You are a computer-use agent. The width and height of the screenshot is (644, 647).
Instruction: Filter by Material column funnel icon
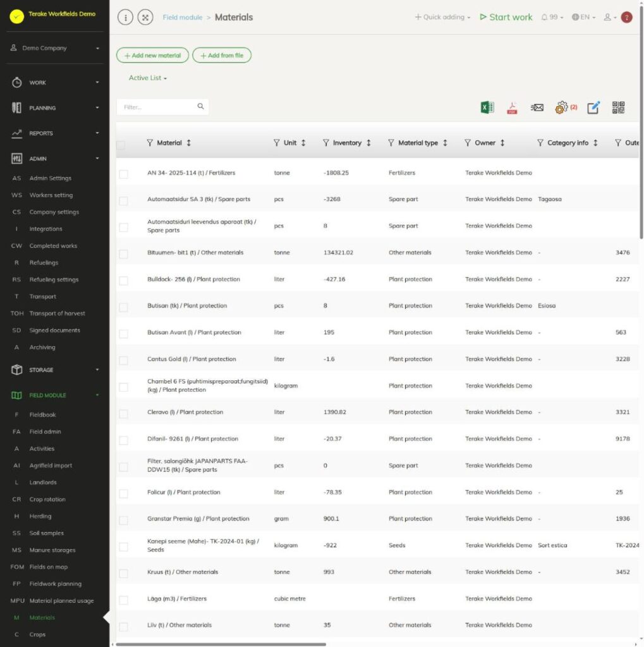150,143
